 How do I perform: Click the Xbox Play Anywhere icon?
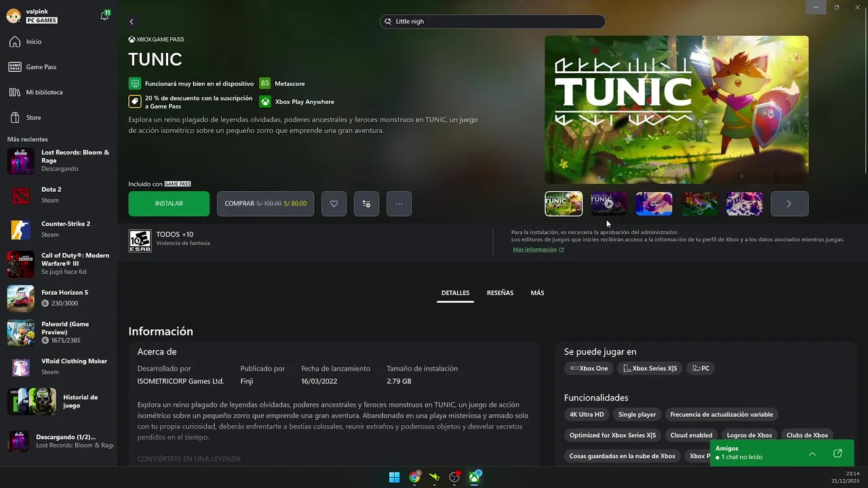point(264,102)
